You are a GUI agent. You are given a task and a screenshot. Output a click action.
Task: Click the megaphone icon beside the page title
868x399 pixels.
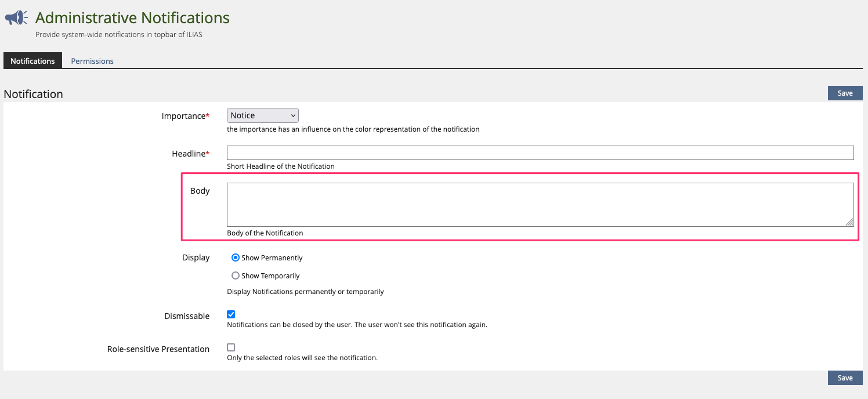click(16, 18)
